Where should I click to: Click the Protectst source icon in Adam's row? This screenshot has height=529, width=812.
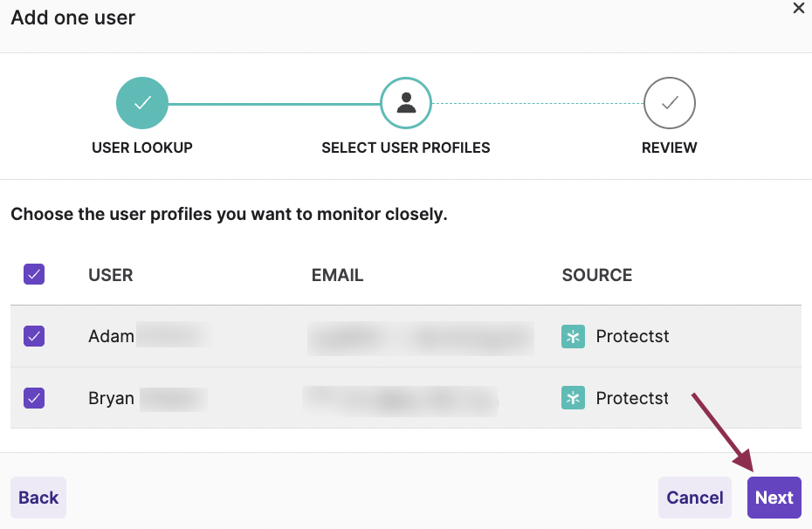573,336
